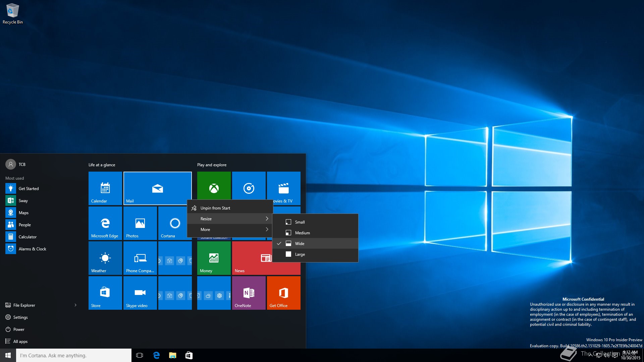
Task: Open the Movies & TV tile
Action: pyautogui.click(x=284, y=188)
